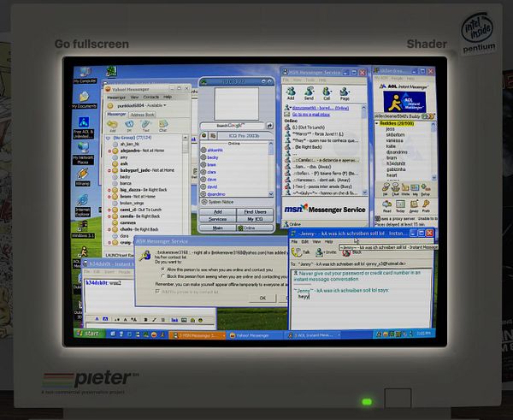The height and width of the screenshot is (420, 513).
Task: Click Read icon in AOL Instant Messenger
Action: 387,206
